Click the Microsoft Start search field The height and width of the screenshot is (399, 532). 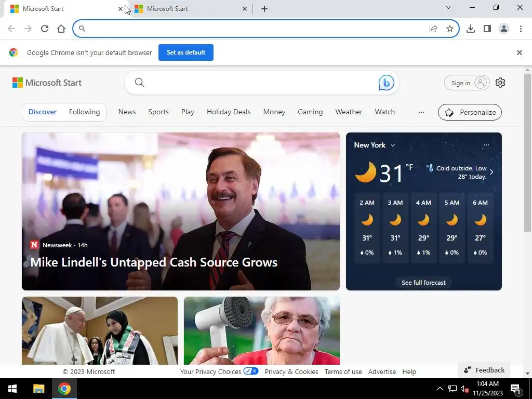click(x=261, y=83)
